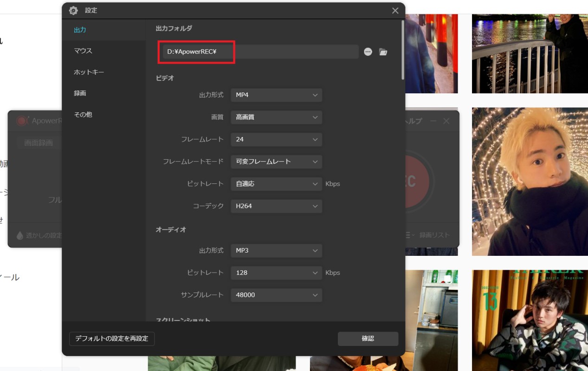Click the list icon beside 録画リスト
588x371 pixels.
(x=410, y=235)
